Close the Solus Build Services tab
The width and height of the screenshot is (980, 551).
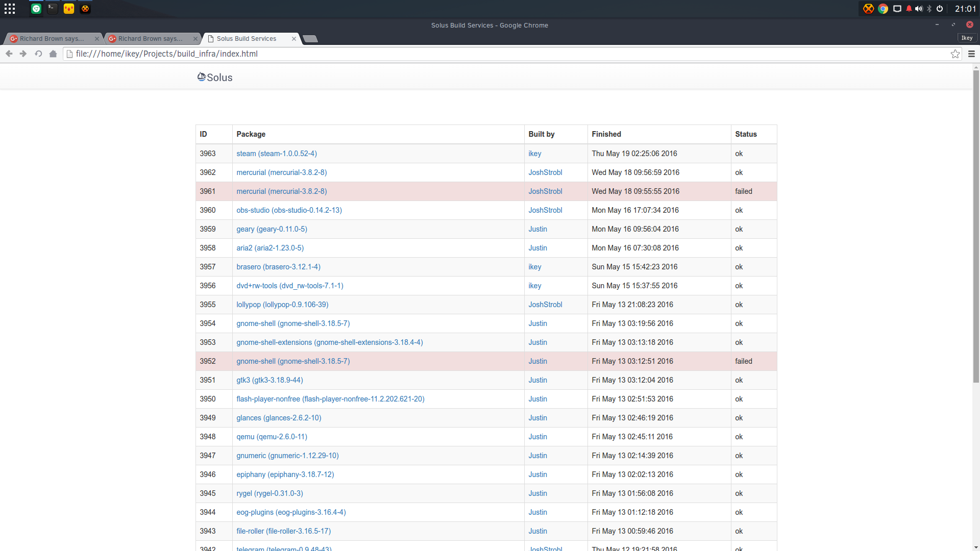pos(294,39)
